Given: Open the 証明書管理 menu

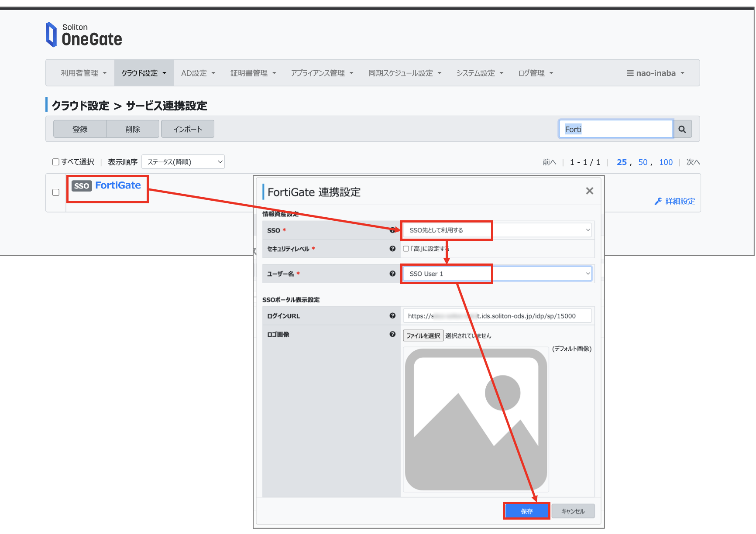Looking at the screenshot, I should (253, 73).
